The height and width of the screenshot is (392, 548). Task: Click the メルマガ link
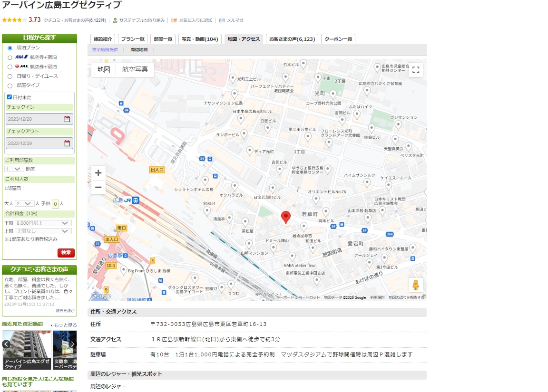tap(235, 20)
